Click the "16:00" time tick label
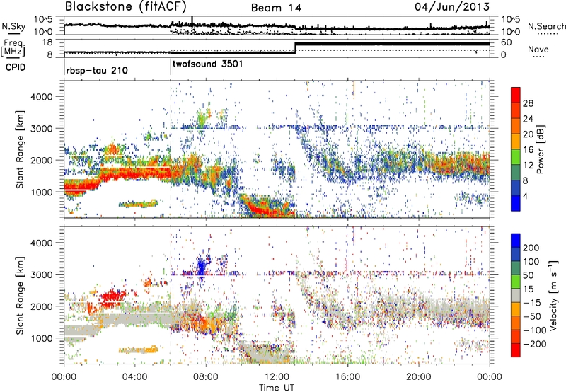566x392 pixels. click(x=347, y=377)
